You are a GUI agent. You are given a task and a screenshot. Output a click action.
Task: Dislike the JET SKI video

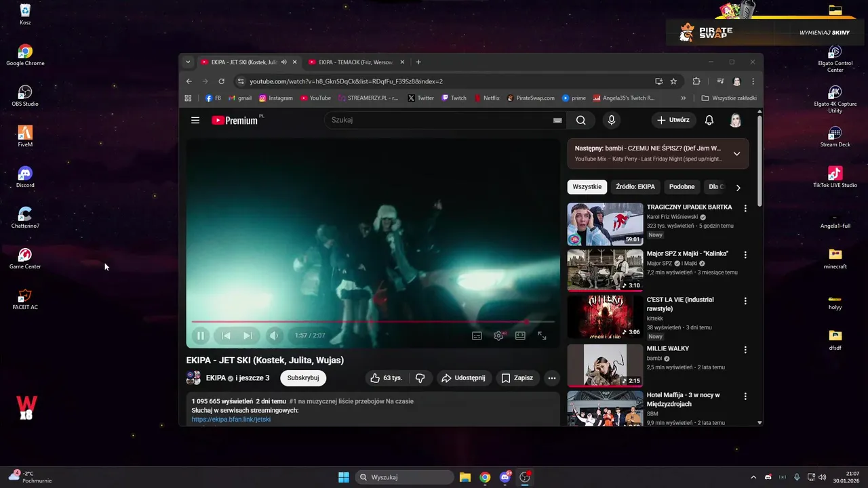(420, 378)
